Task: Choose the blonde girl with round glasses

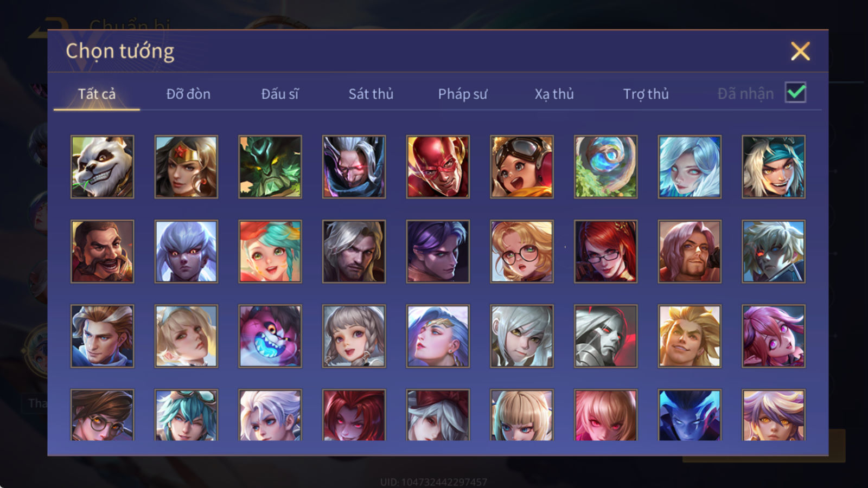Action: pyautogui.click(x=522, y=251)
